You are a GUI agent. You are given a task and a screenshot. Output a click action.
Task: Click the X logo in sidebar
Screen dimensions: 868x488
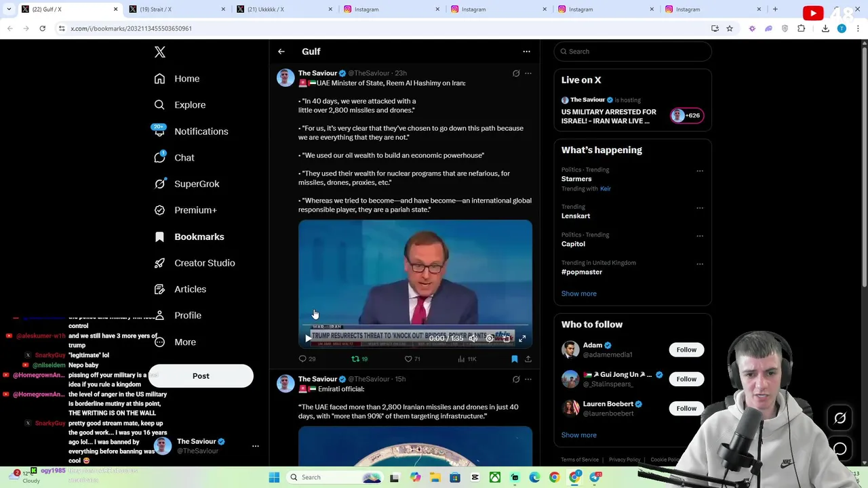159,52
